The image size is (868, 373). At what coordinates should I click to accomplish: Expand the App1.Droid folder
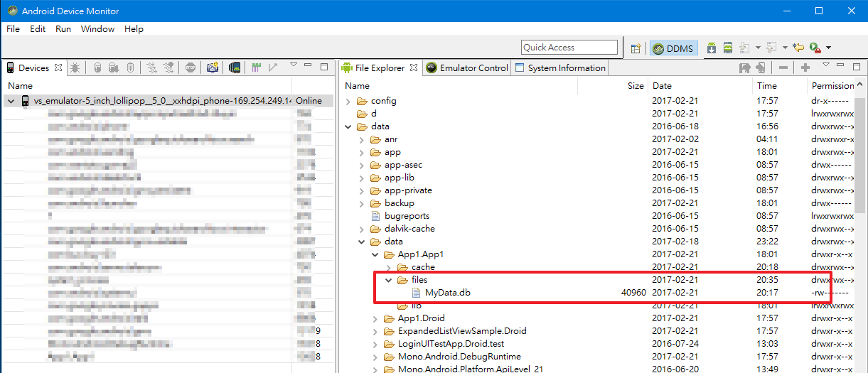(x=375, y=318)
